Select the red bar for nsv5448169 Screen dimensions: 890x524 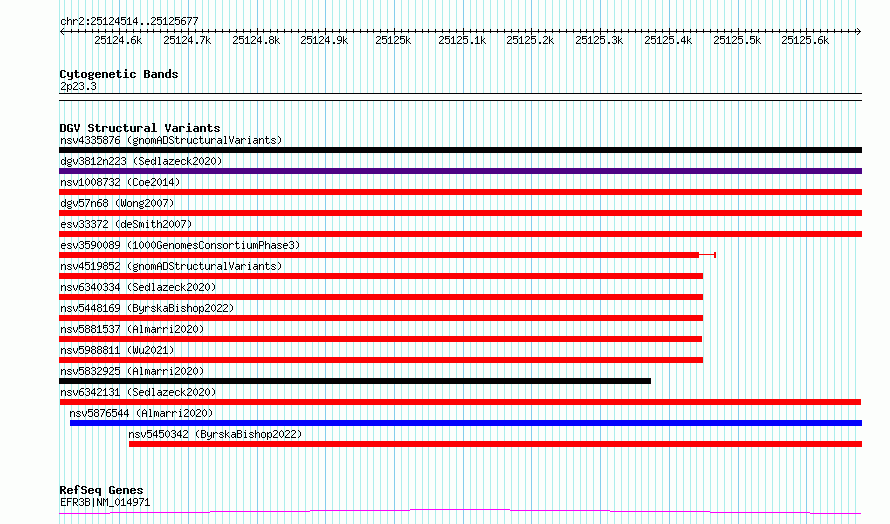(x=381, y=318)
